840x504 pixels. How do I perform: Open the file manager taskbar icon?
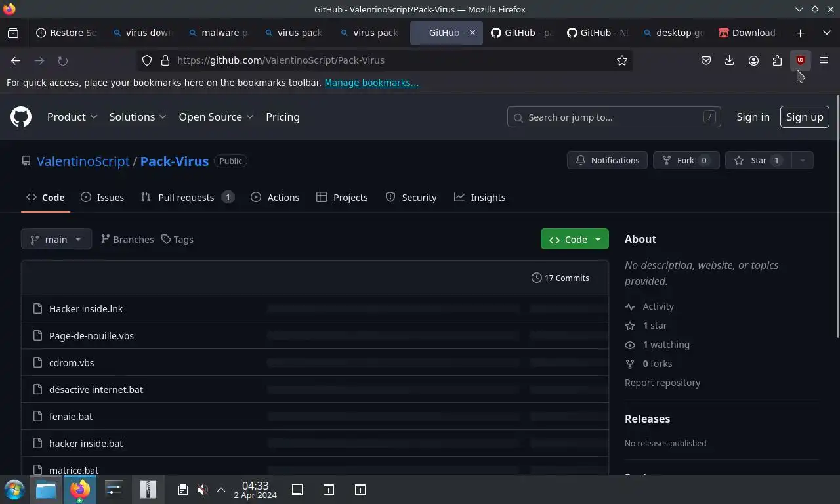tap(46, 490)
